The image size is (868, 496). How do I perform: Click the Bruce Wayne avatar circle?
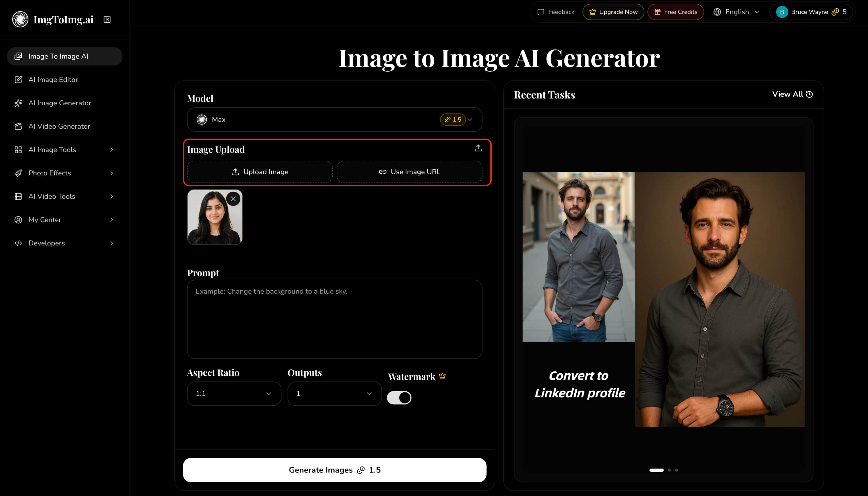tap(782, 12)
